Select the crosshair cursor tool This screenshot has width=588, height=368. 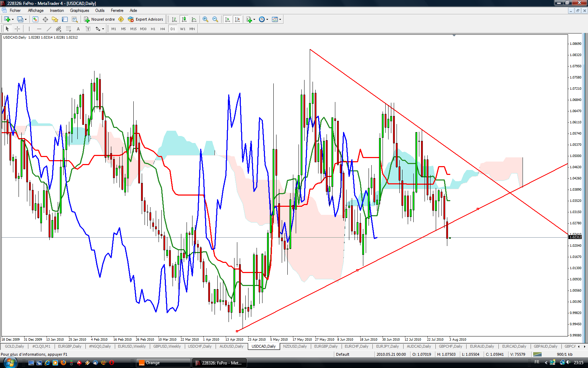(x=17, y=29)
